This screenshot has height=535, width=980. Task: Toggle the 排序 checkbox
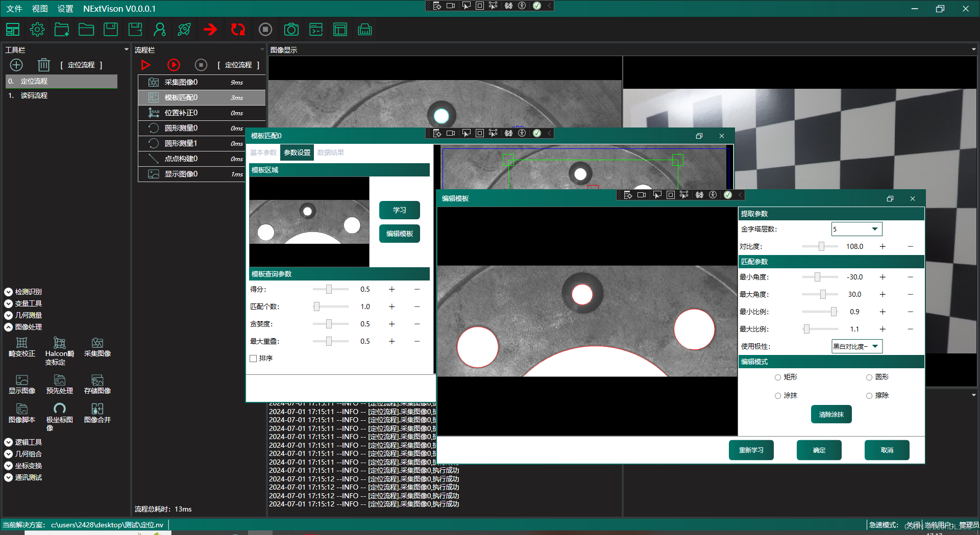[253, 359]
